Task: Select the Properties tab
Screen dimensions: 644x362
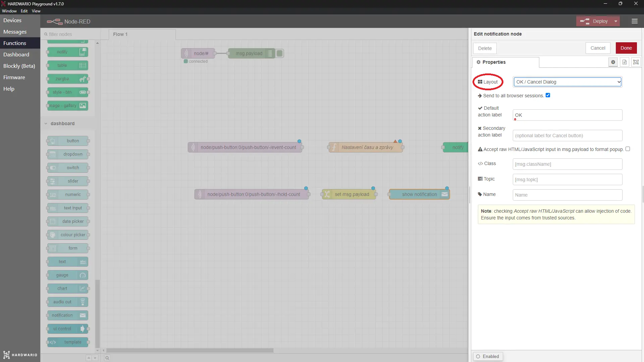Action: click(x=506, y=62)
